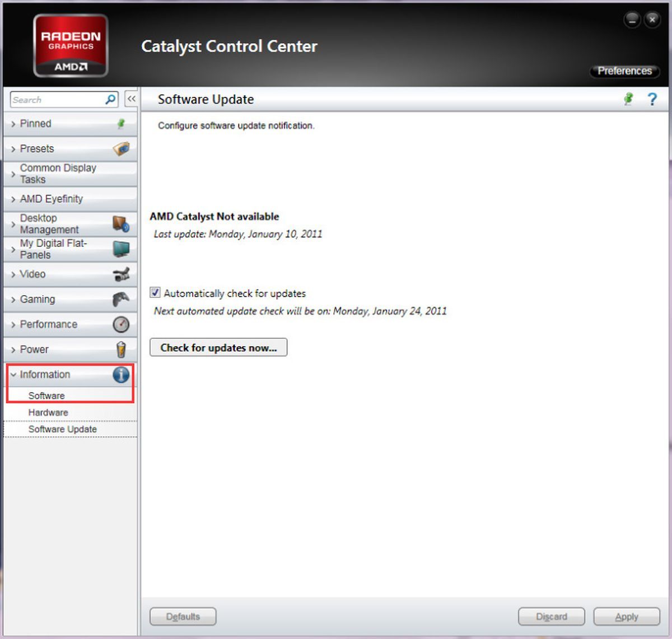
Task: Click the Catalyst Control Center title
Action: tap(229, 46)
